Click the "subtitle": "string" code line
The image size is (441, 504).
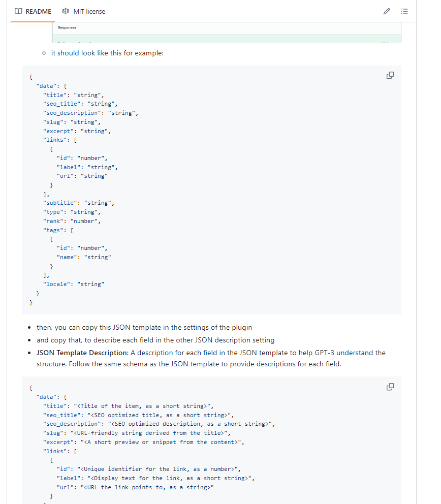pyautogui.click(x=78, y=203)
